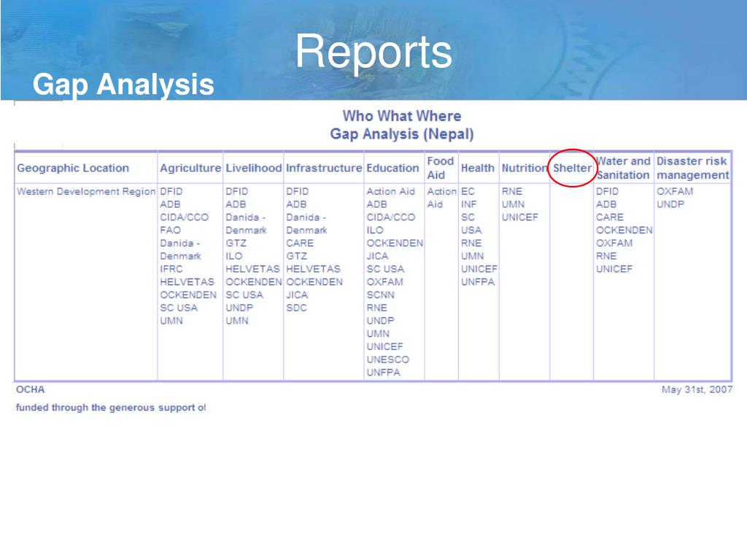Select "JICA" in the Infrastructure column
This screenshot has height=560, width=747.
(297, 295)
